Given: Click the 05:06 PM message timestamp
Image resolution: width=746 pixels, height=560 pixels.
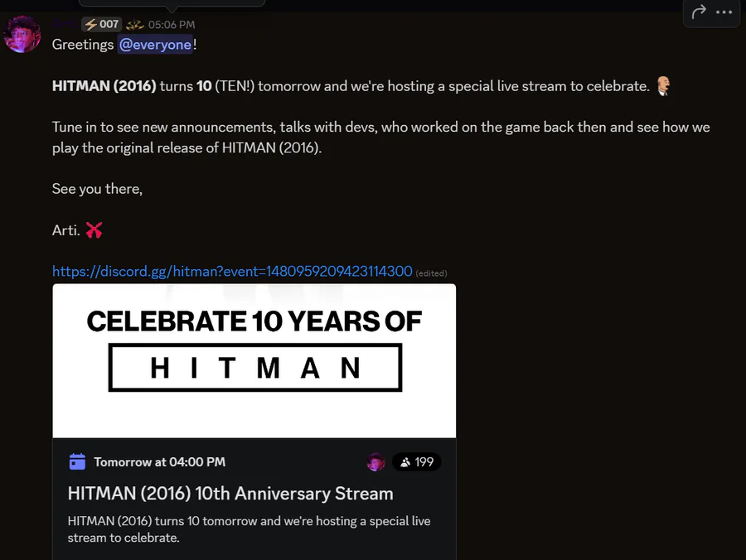Looking at the screenshot, I should (172, 25).
